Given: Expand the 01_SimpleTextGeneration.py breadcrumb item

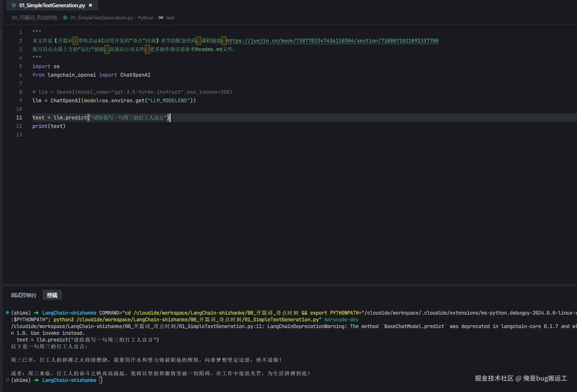Looking at the screenshot, I should click(x=101, y=18).
